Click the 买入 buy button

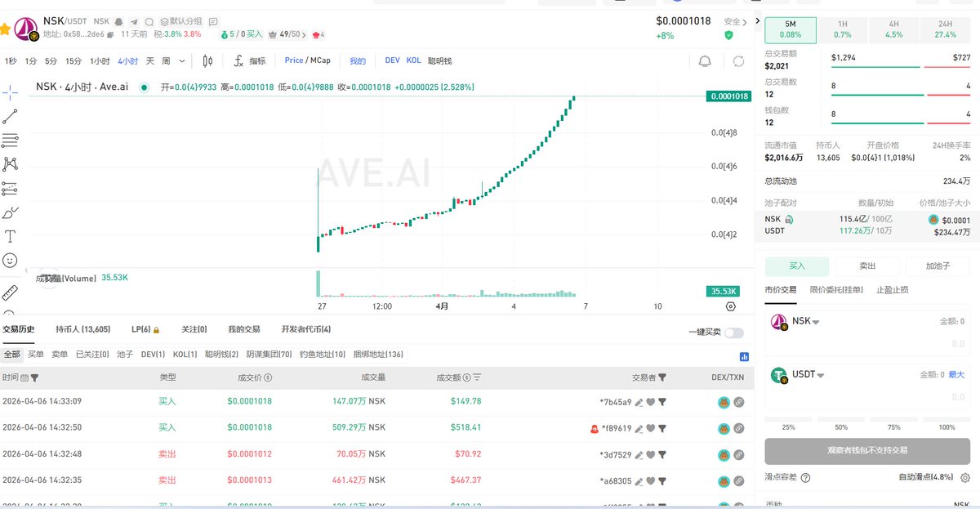(x=797, y=266)
